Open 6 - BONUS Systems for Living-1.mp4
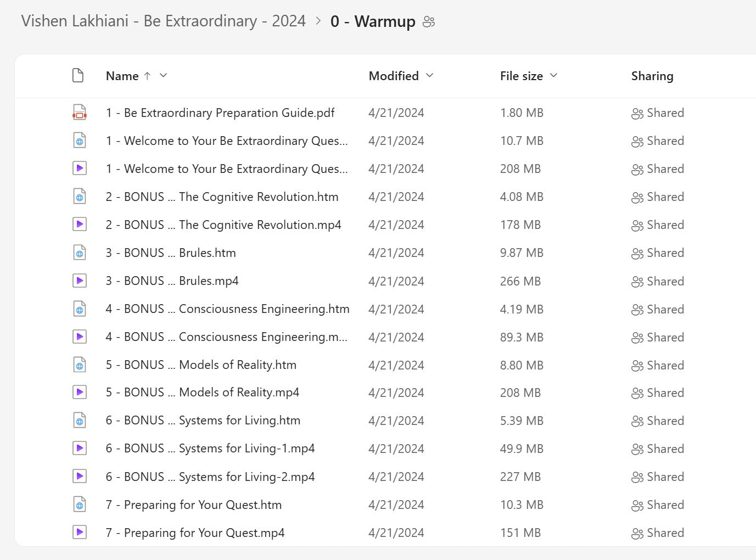 pos(210,449)
